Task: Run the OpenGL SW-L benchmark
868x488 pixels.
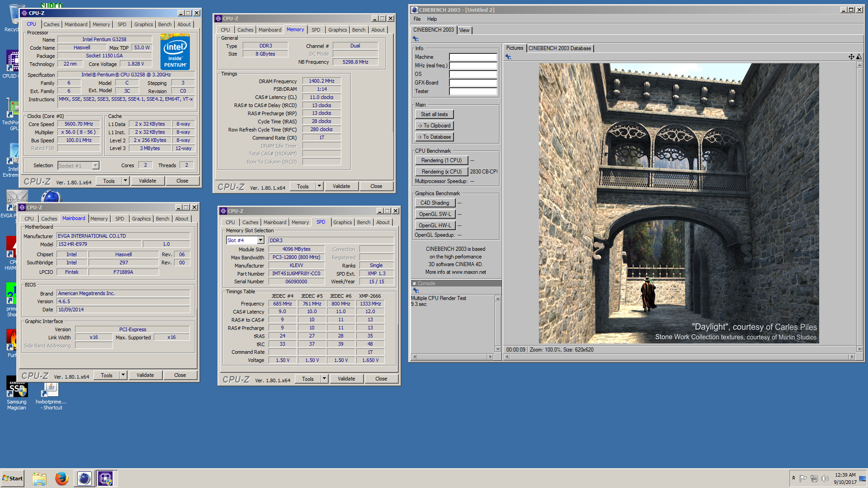Action: click(435, 214)
